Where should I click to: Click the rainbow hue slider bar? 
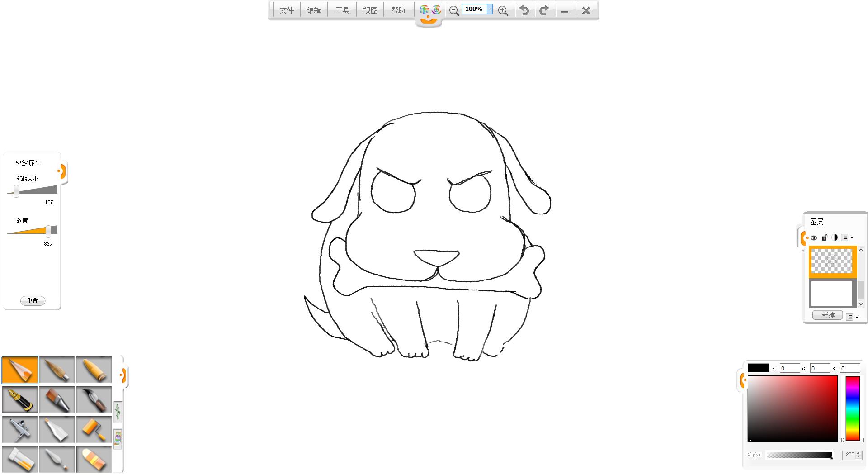click(x=852, y=408)
